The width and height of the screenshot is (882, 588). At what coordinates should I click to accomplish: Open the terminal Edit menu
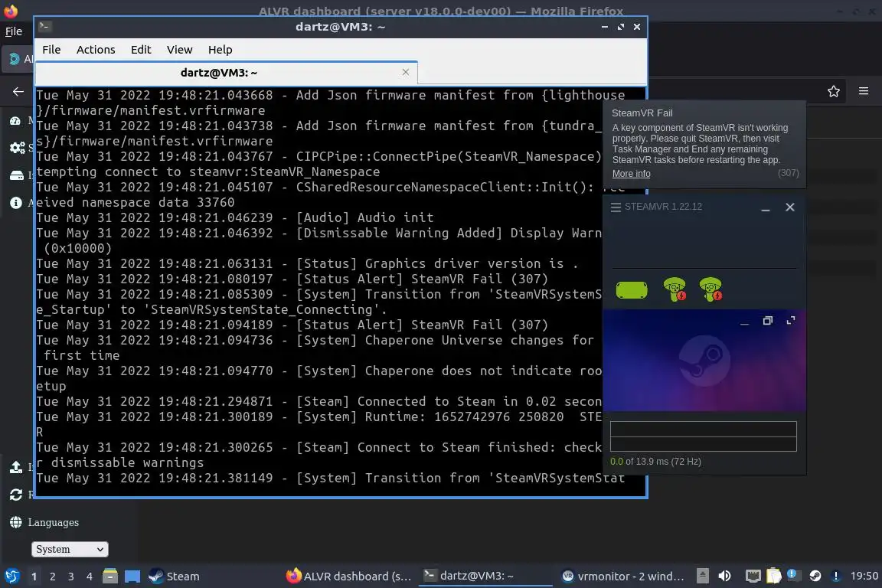click(141, 50)
